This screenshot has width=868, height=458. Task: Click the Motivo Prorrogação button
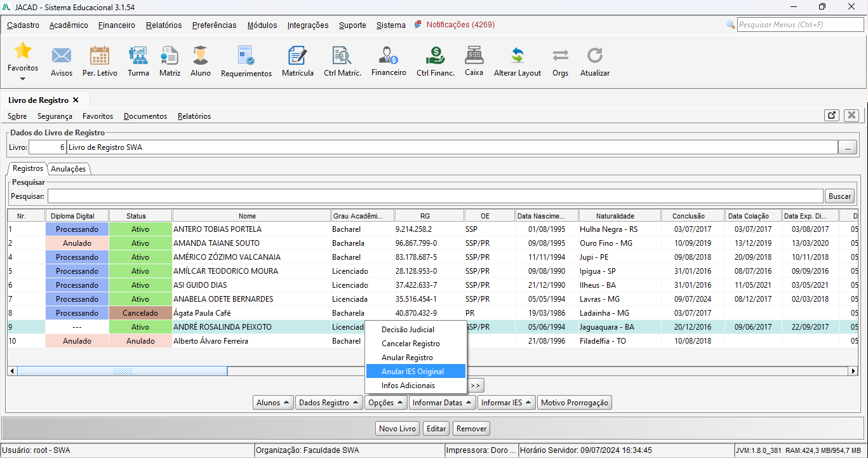[x=575, y=403]
